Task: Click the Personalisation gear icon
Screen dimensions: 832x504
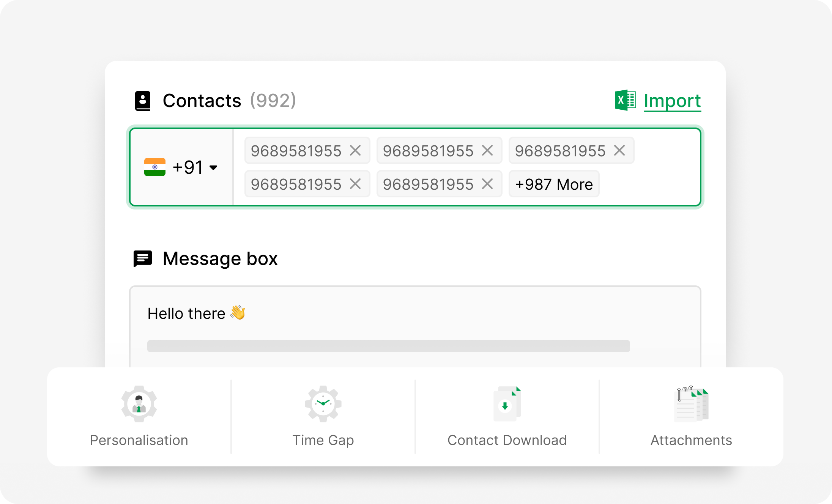Action: [139, 404]
